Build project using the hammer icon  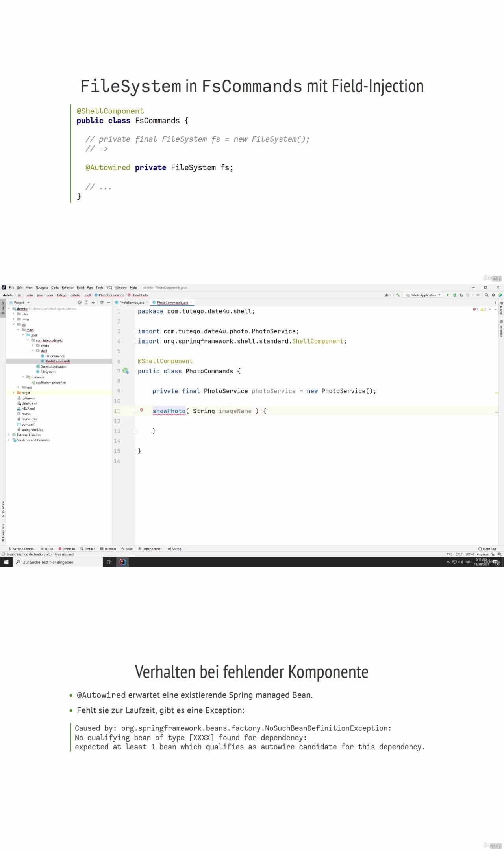click(x=398, y=295)
